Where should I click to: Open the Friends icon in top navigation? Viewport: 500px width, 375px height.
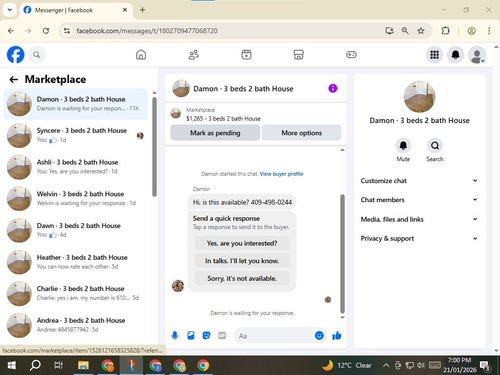click(194, 55)
